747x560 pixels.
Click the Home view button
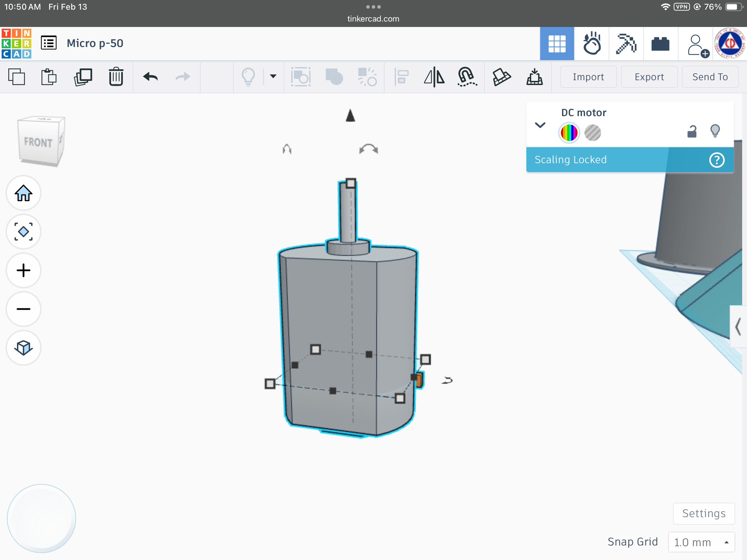coord(24,193)
